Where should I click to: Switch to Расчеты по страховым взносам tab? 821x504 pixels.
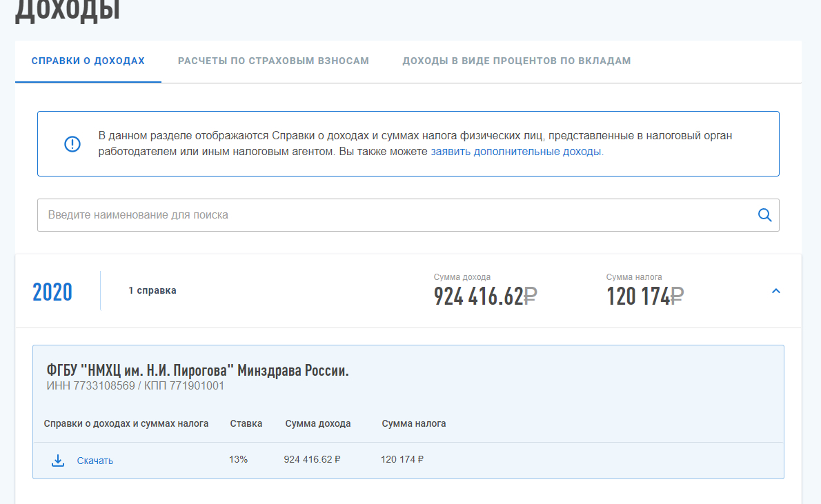click(273, 61)
